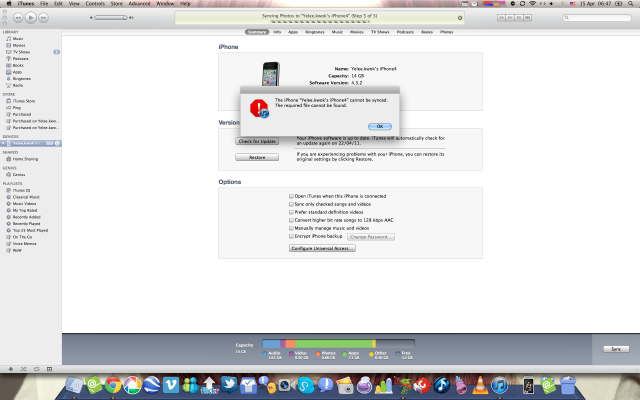Eject the iPhone from the Devices list
640x400 pixels.
[58, 143]
